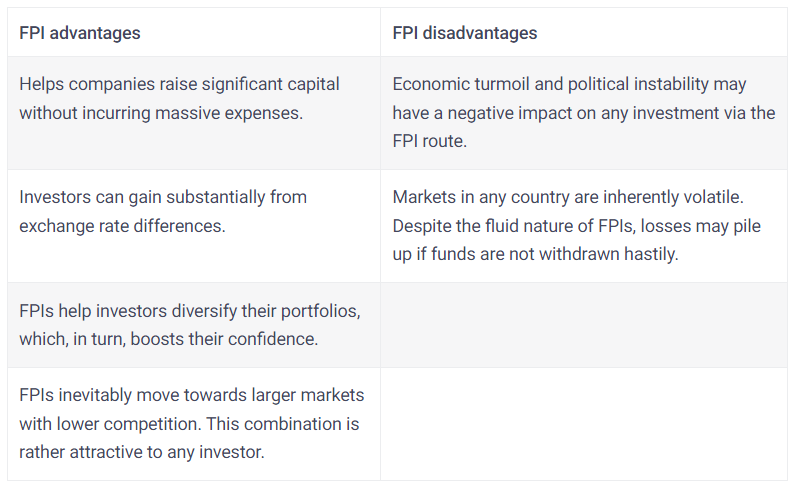Click the line "rather attractive to any investor."
This screenshot has height=490, width=796.
click(141, 452)
